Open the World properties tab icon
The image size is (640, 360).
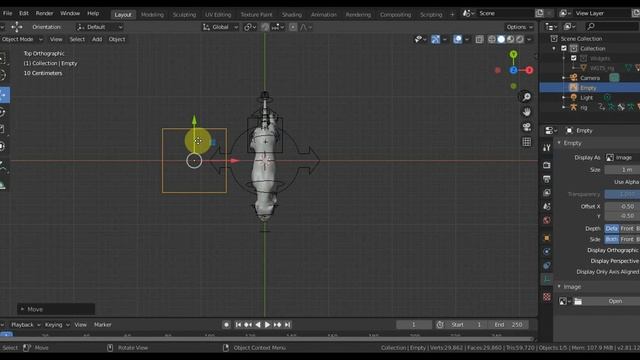[547, 220]
